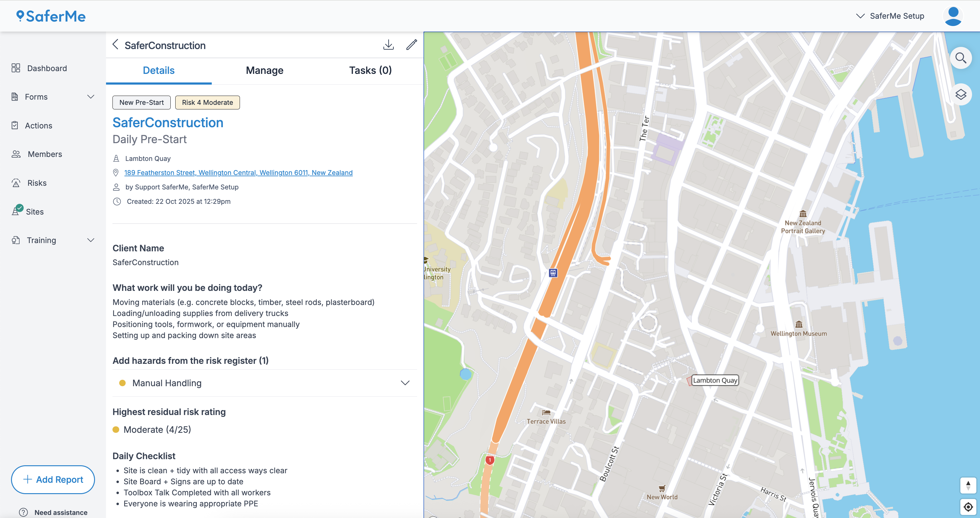This screenshot has width=980, height=518.
Task: Open the map search magnifier
Action: [961, 58]
